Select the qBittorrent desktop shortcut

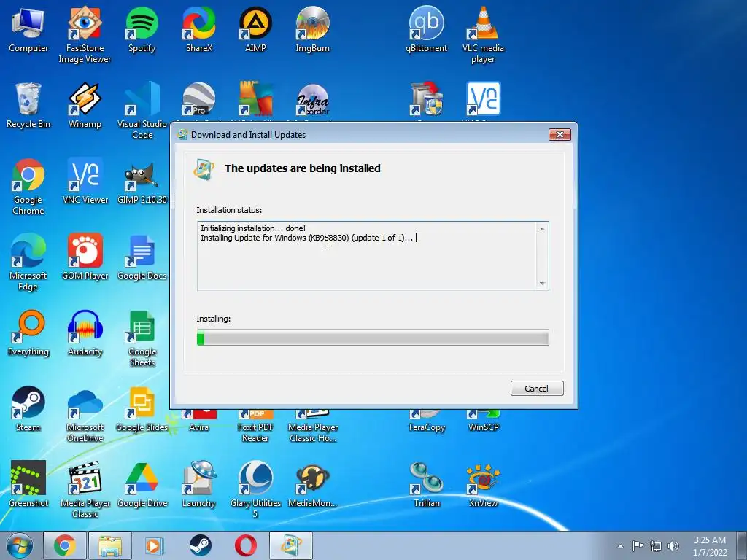click(426, 29)
